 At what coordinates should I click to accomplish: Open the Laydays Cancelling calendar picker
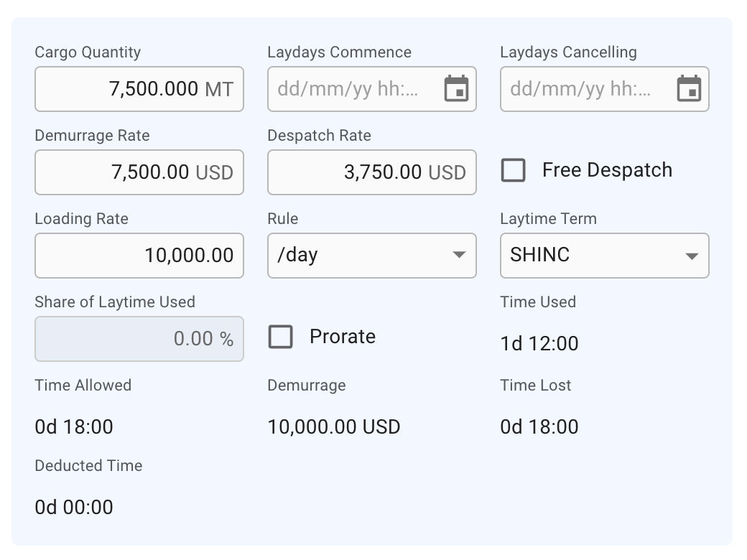(x=689, y=89)
